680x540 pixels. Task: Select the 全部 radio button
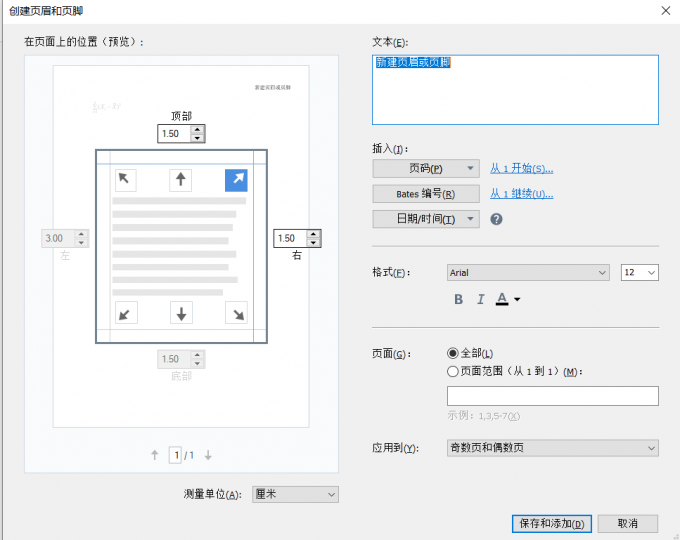pyautogui.click(x=452, y=353)
